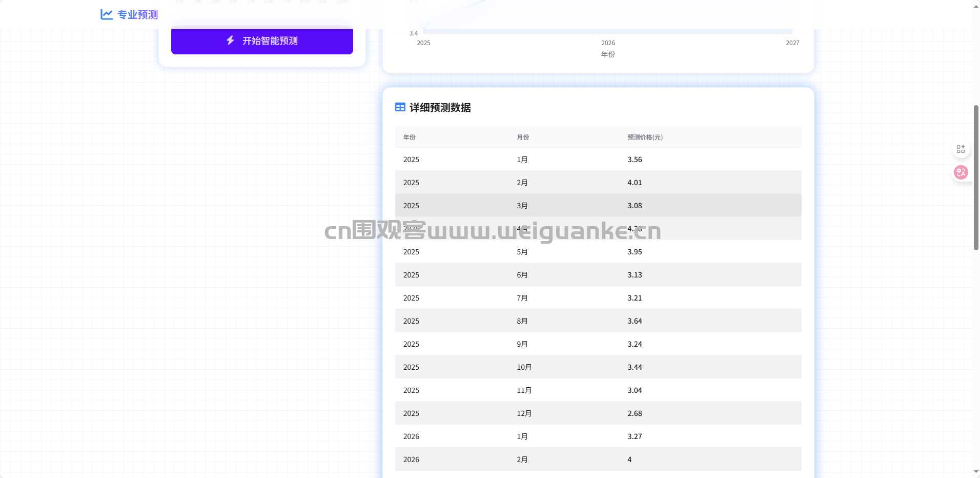The image size is (980, 478).
Task: Click the pink translate icon
Action: pos(961,172)
